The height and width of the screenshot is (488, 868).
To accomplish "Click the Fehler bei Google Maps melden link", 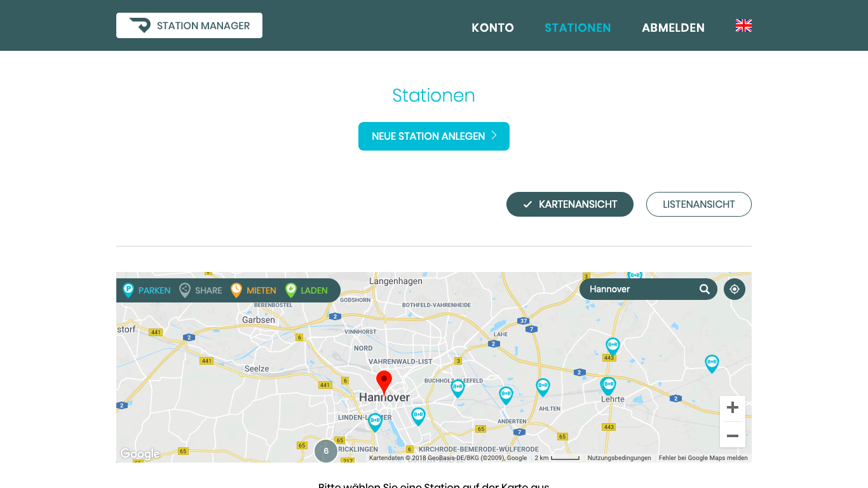I will tap(703, 457).
